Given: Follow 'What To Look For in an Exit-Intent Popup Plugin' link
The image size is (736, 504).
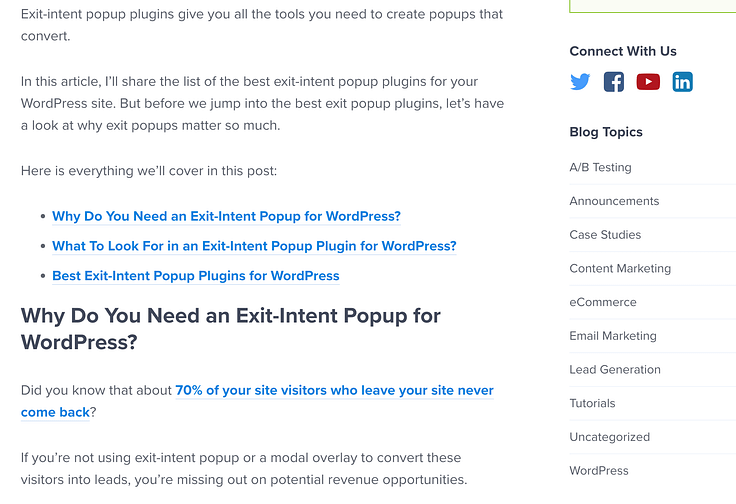Looking at the screenshot, I should (x=254, y=246).
